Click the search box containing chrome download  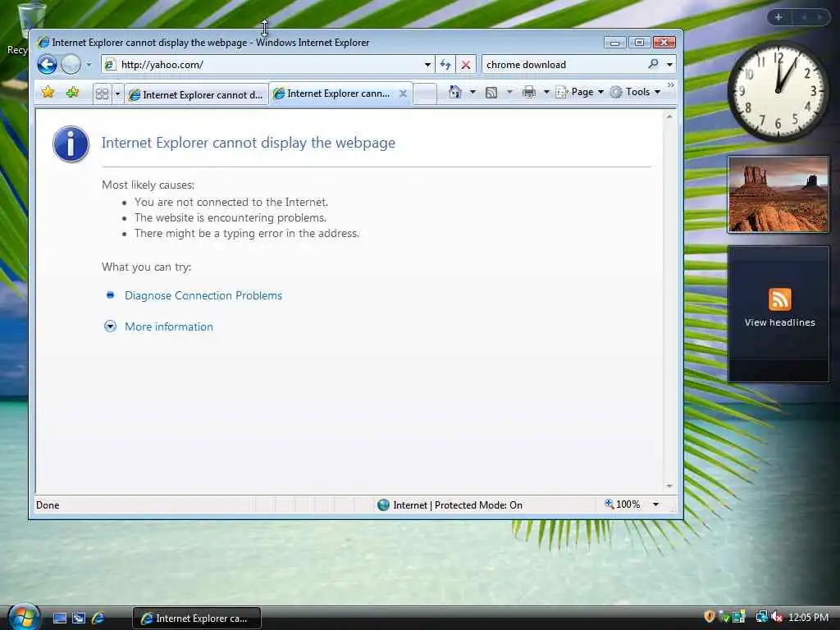(564, 65)
